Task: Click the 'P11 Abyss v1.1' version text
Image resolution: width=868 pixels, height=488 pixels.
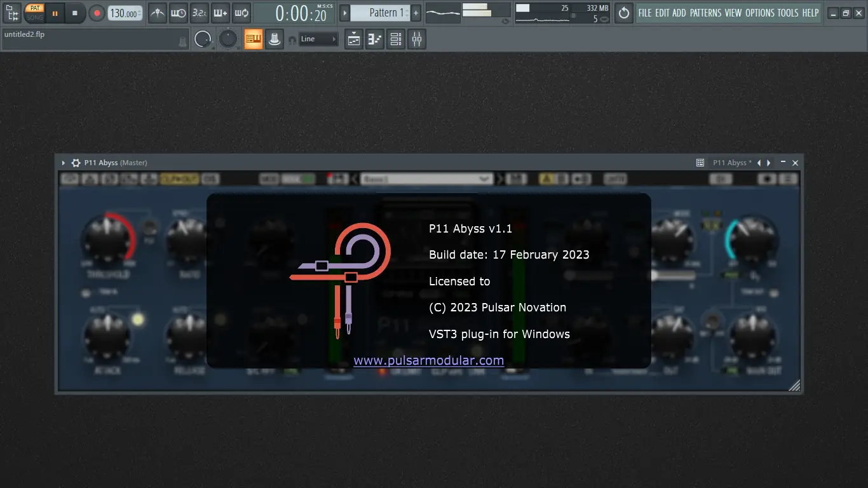Action: click(470, 229)
